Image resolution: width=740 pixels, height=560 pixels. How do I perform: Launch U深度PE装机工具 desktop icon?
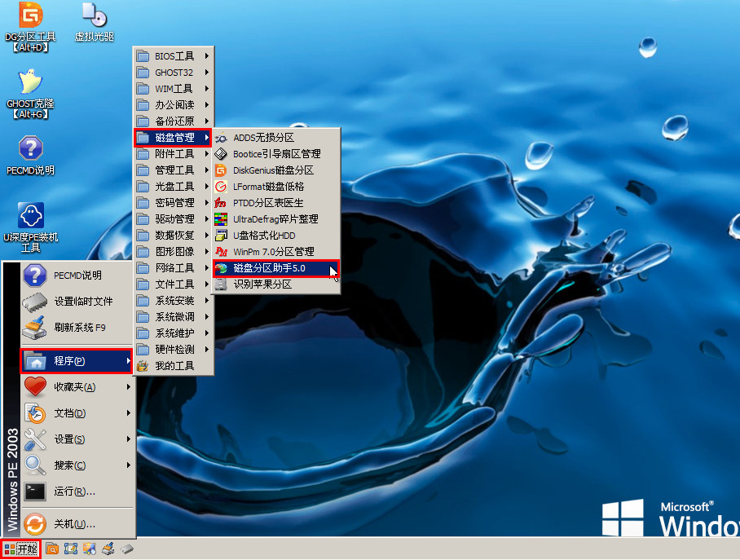coord(30,227)
